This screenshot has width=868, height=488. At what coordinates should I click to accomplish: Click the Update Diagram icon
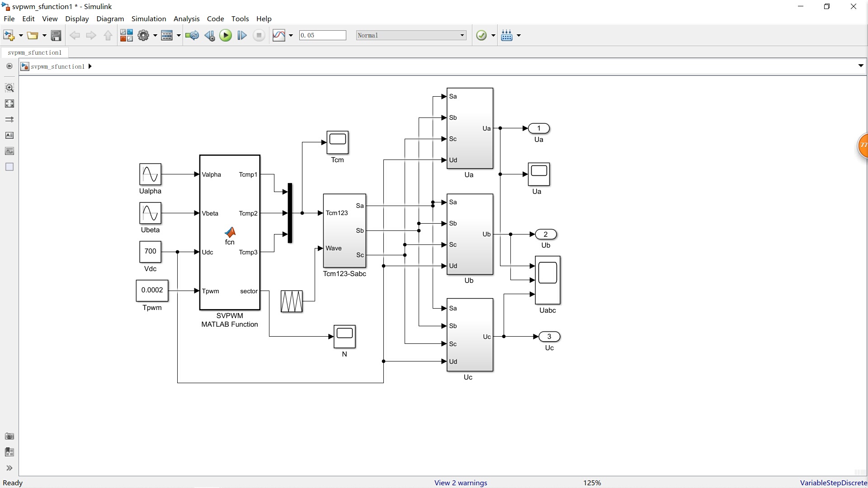192,35
